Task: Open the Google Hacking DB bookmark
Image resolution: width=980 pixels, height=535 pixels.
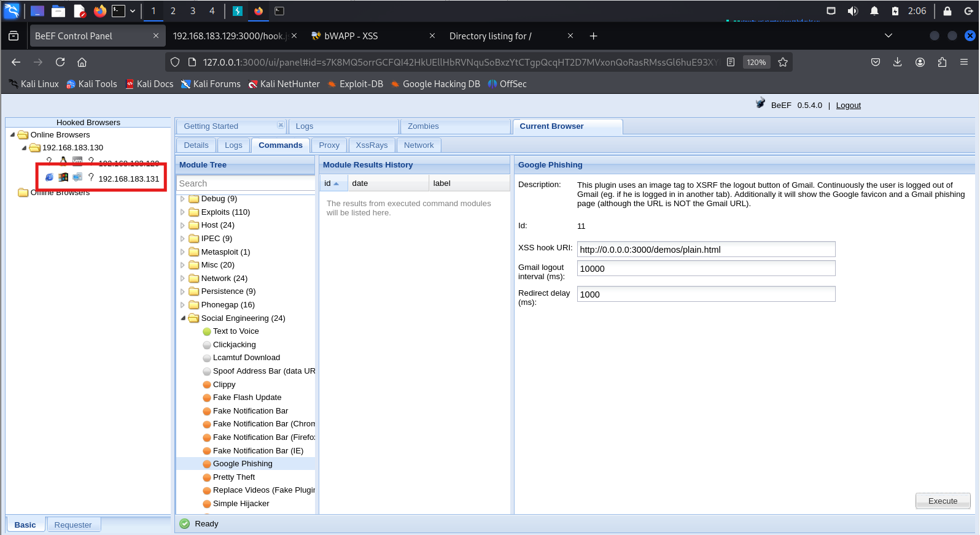Action: point(436,84)
